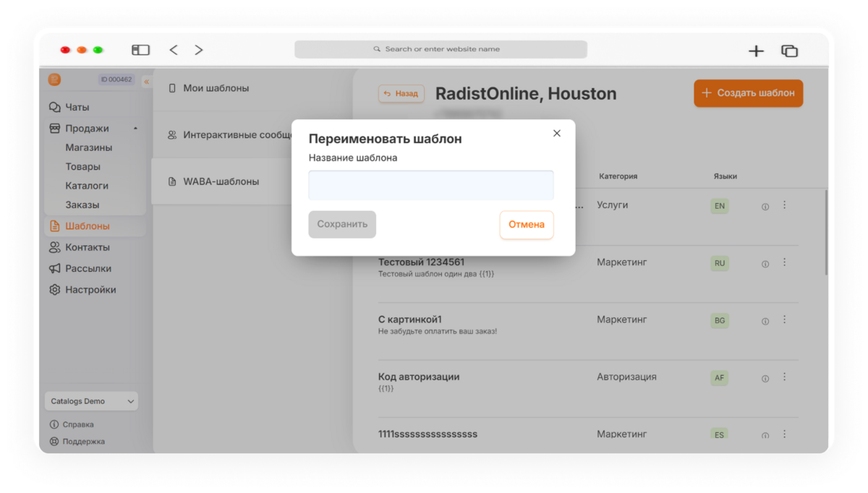Click the BG language badge
This screenshot has height=493, width=868.
[x=720, y=320]
